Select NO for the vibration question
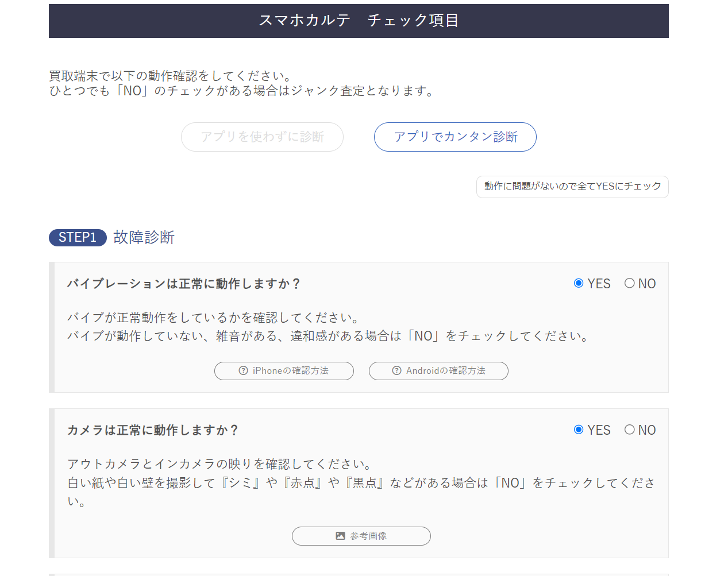728x576 pixels. (629, 283)
